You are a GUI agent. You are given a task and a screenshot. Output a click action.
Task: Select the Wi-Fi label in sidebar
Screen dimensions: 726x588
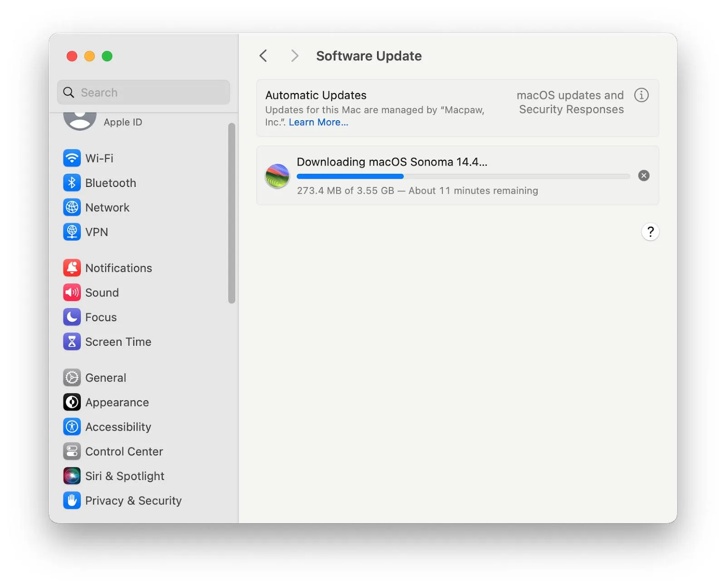pyautogui.click(x=99, y=158)
